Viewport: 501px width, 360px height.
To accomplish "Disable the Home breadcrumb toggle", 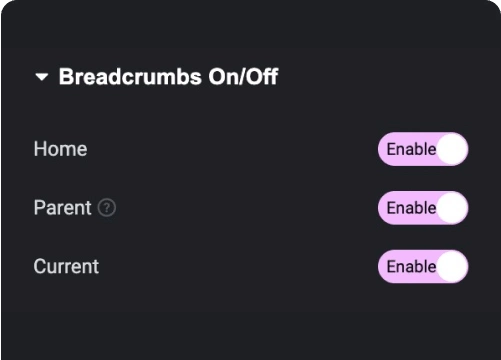I will (423, 149).
